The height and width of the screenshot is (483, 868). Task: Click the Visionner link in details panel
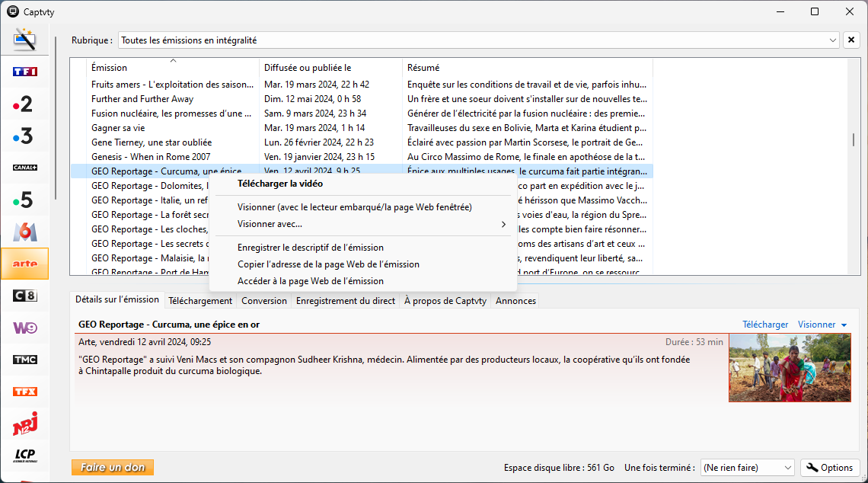coord(816,325)
